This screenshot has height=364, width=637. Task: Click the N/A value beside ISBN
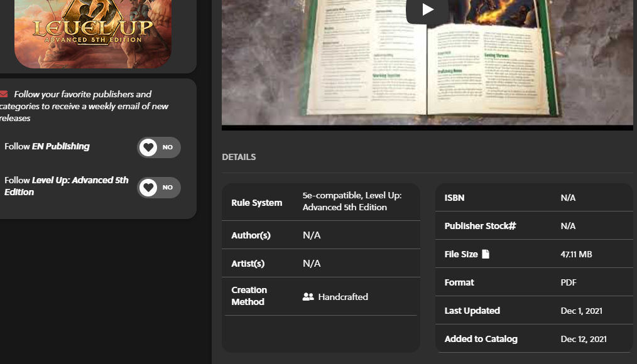click(x=568, y=198)
